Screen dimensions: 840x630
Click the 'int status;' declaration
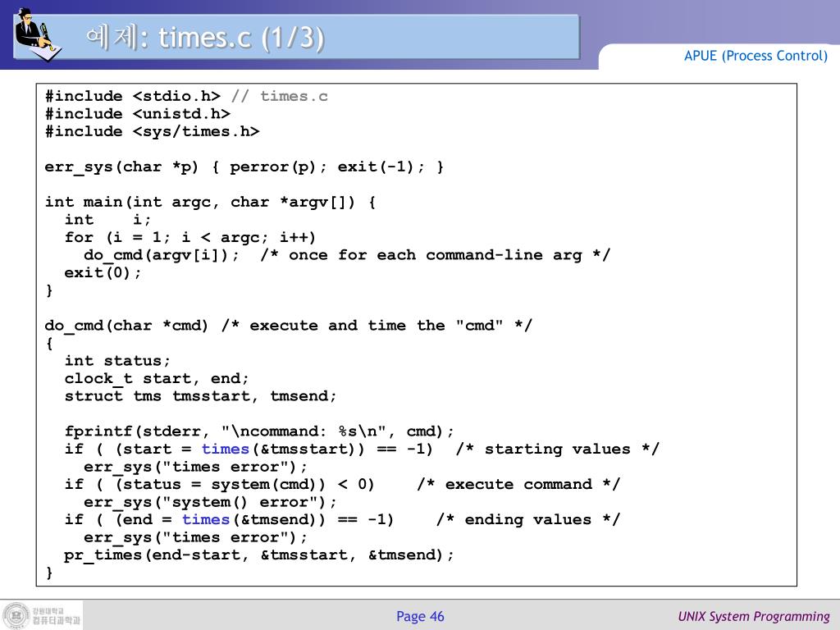point(117,361)
